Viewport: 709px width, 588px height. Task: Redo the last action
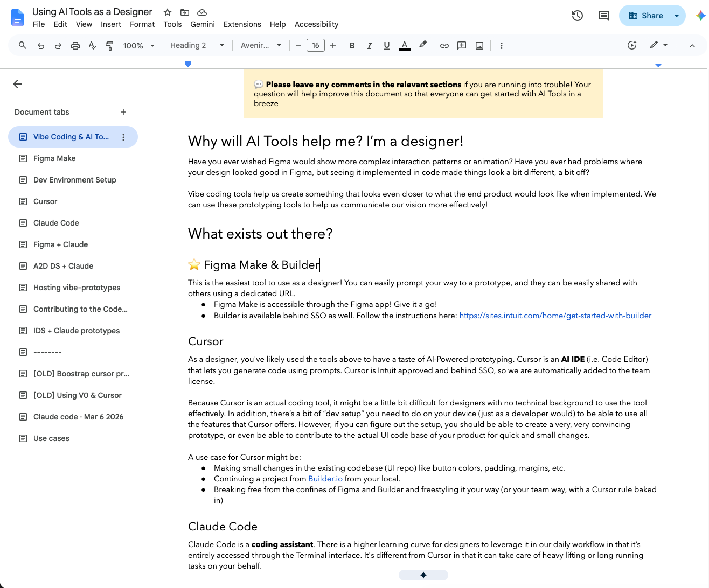(58, 46)
